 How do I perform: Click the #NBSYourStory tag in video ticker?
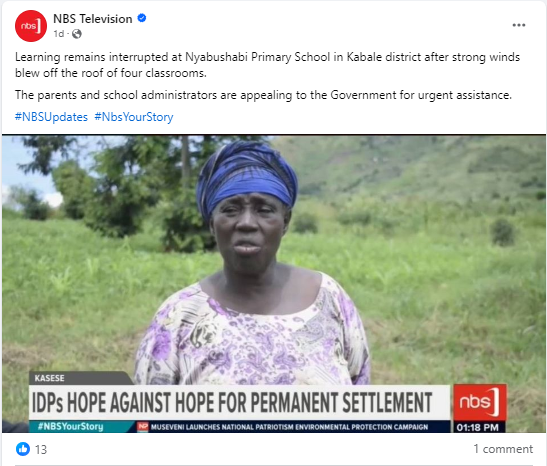point(70,427)
